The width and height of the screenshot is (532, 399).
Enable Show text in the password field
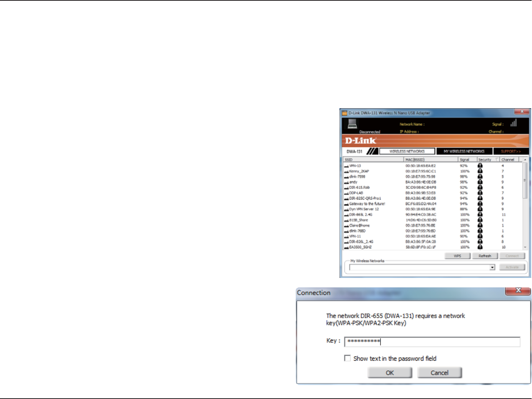click(x=347, y=358)
